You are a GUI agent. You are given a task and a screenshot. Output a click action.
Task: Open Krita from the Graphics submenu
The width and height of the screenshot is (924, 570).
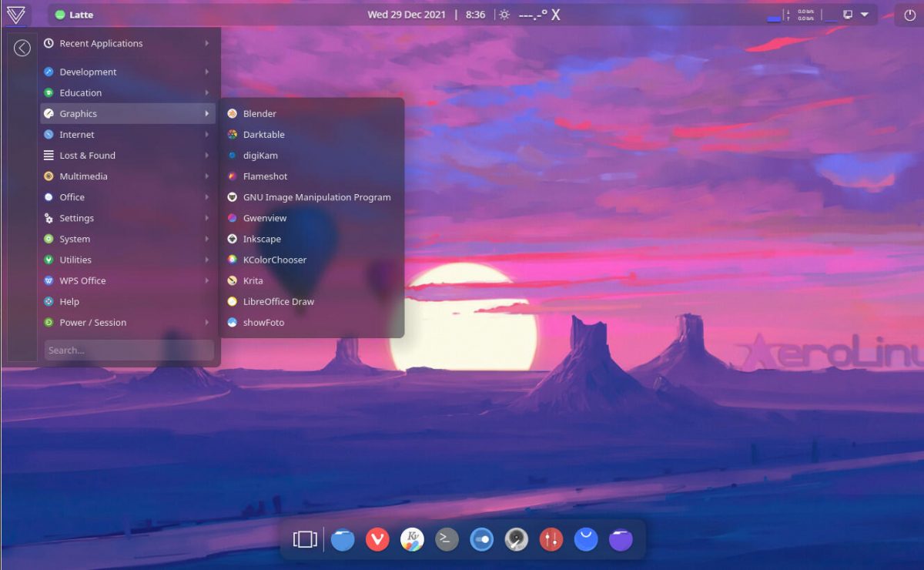click(x=254, y=280)
